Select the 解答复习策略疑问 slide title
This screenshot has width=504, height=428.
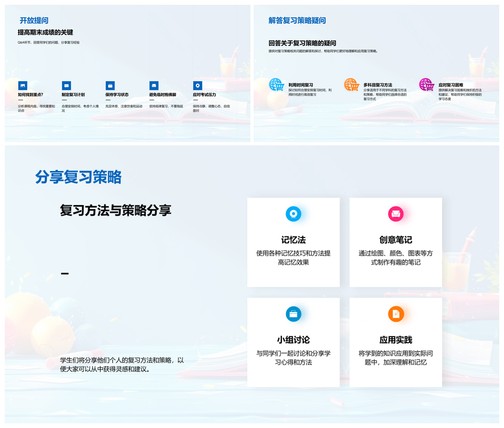297,20
